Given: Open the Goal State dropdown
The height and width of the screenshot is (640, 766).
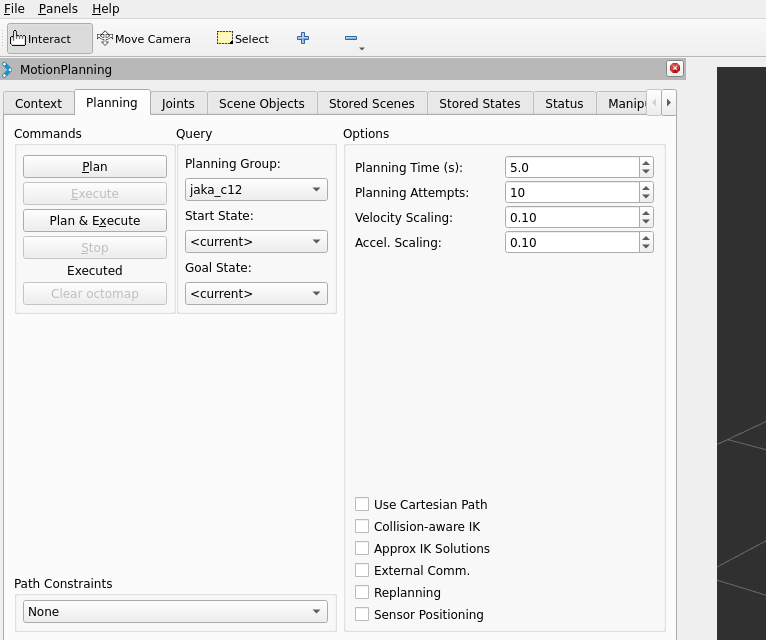Looking at the screenshot, I should coord(256,294).
